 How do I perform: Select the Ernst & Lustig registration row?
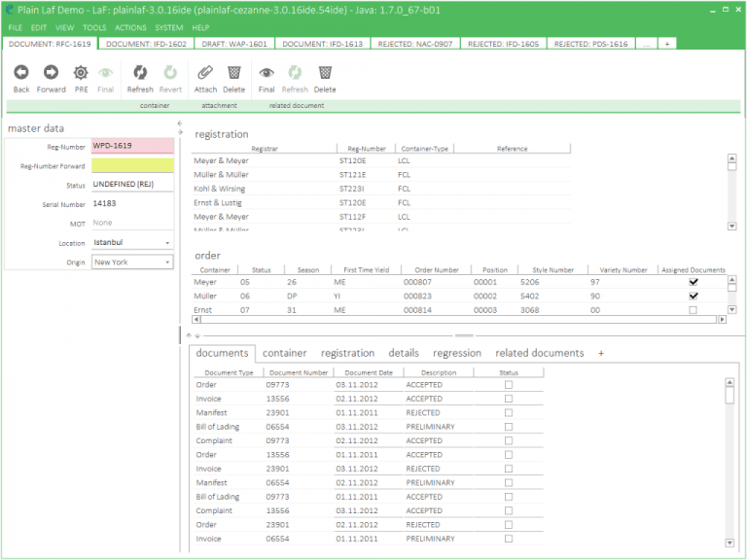[x=380, y=202]
